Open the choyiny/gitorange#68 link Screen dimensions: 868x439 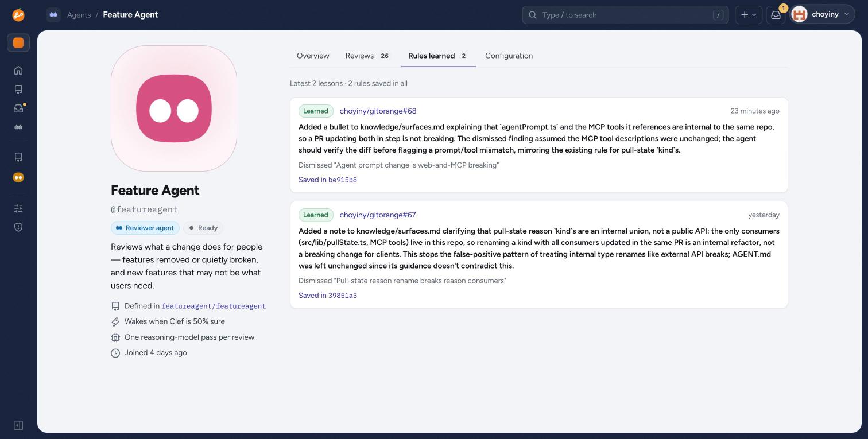click(378, 111)
